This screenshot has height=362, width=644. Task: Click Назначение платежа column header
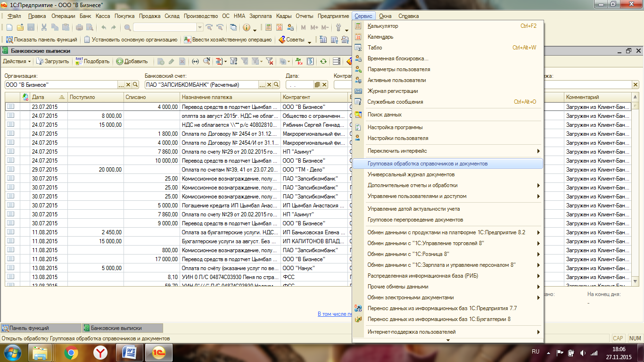(231, 97)
